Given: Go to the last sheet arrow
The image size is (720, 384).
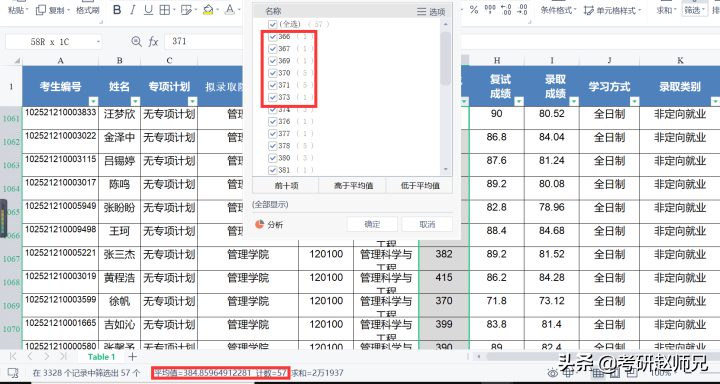Looking at the screenshot, I should pos(63,356).
